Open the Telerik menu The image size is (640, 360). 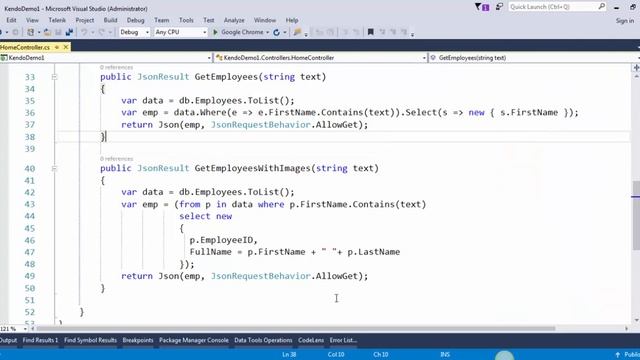[57, 20]
